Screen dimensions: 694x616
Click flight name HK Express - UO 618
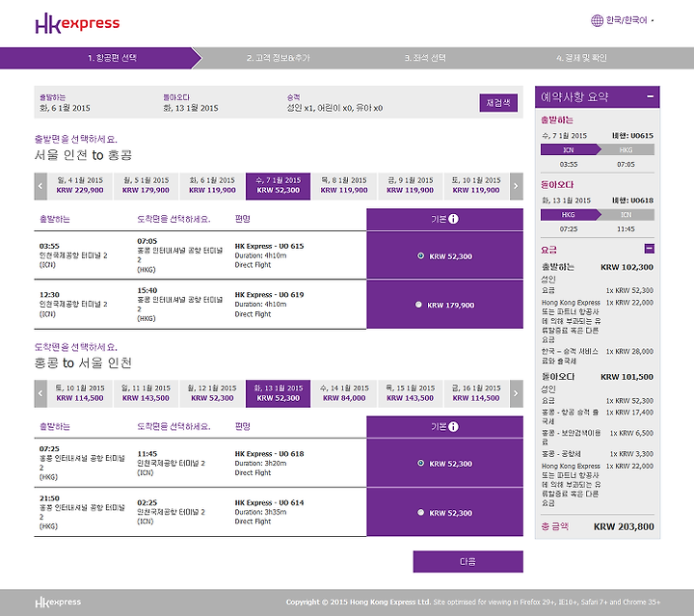click(269, 454)
